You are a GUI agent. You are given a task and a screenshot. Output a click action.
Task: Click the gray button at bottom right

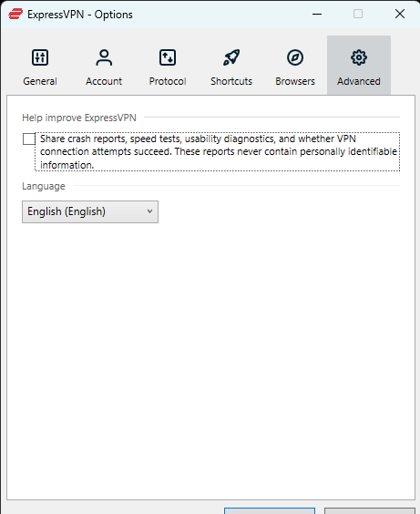tap(370, 510)
